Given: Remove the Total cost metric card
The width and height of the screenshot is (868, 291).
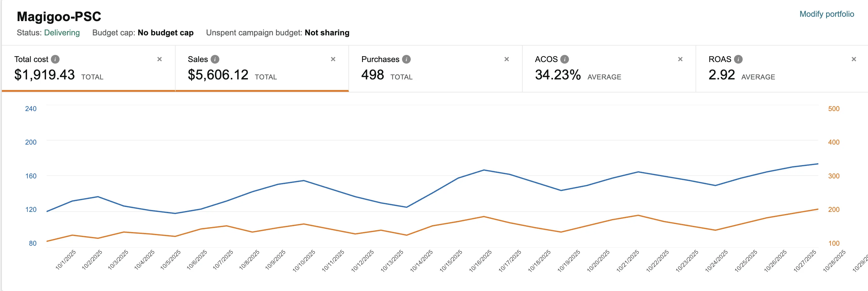Looking at the screenshot, I should (159, 59).
